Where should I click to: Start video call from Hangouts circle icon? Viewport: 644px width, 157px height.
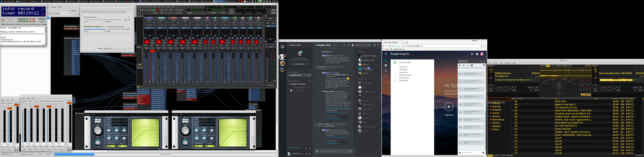(449, 107)
